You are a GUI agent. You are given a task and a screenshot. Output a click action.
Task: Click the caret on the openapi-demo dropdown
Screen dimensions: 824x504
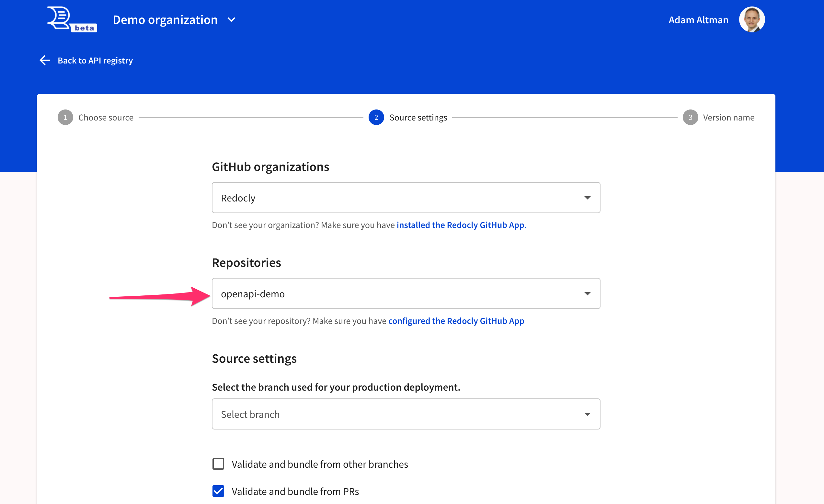[x=587, y=294]
